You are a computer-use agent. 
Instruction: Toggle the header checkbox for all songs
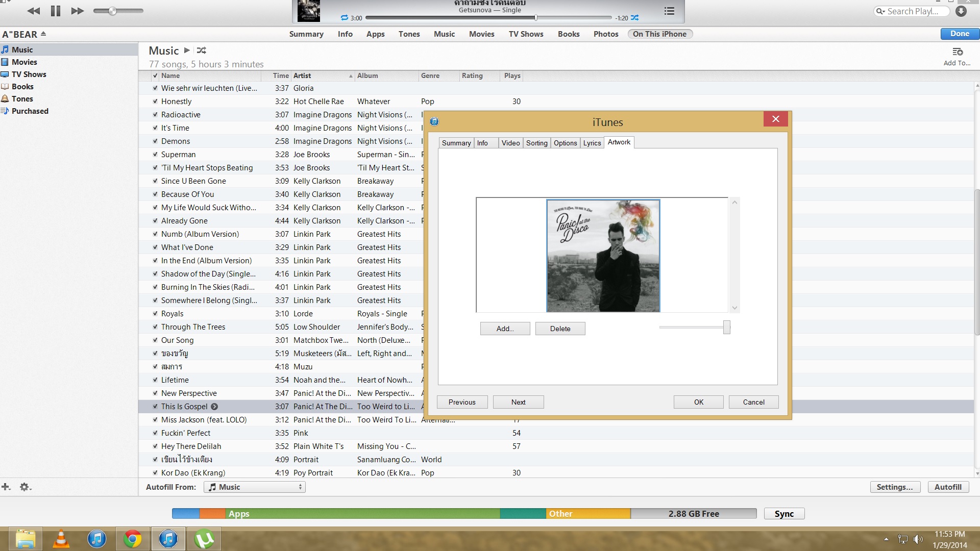click(155, 76)
